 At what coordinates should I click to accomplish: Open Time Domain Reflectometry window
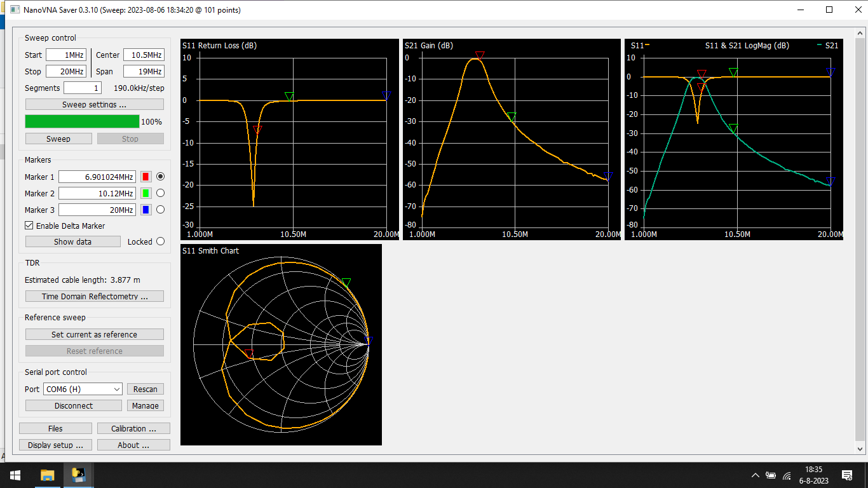[95, 296]
